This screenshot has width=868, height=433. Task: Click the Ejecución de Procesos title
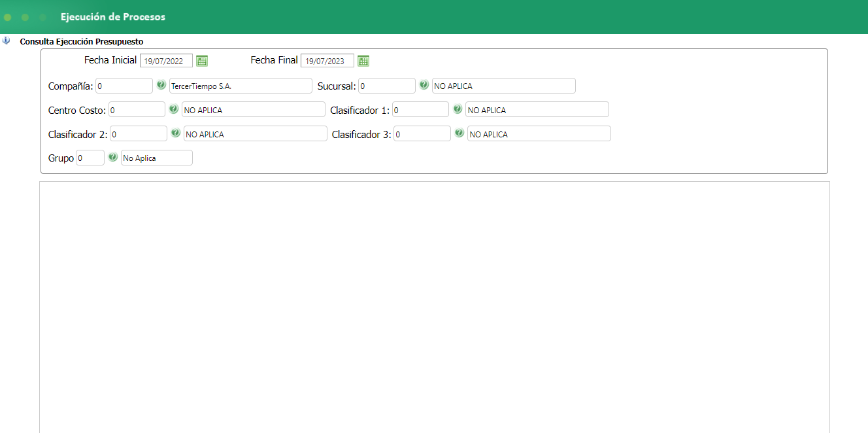[x=113, y=17]
